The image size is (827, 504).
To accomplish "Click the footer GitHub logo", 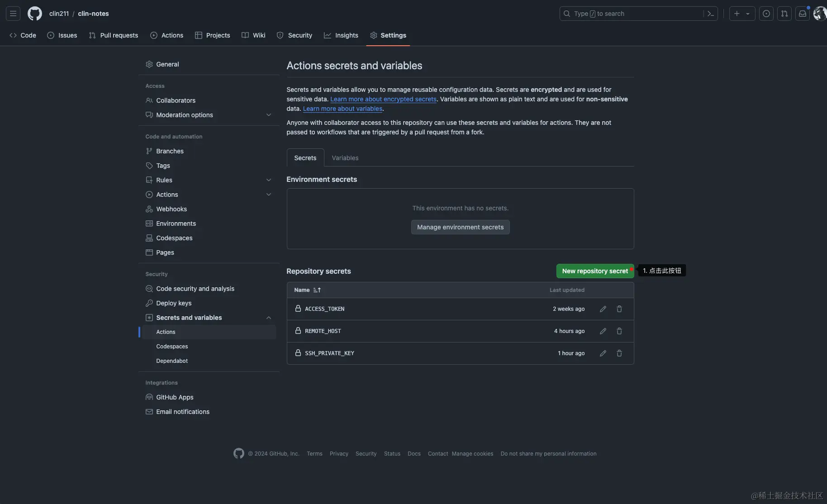I will 239,453.
